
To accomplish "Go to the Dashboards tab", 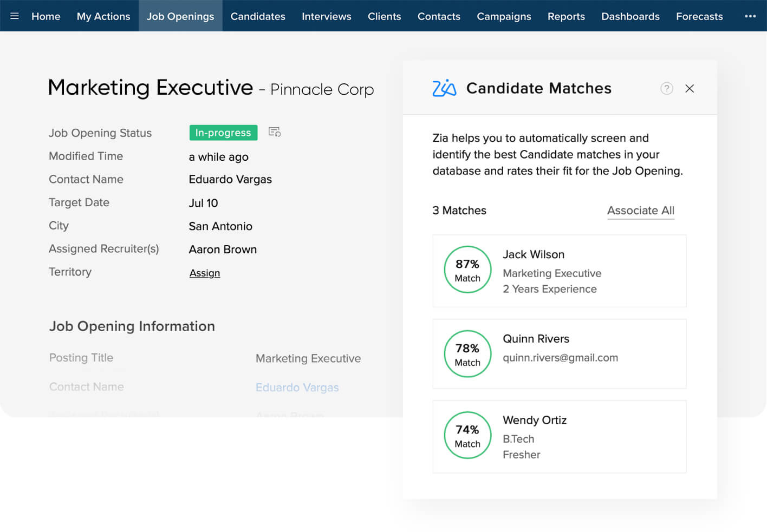I will pos(630,16).
